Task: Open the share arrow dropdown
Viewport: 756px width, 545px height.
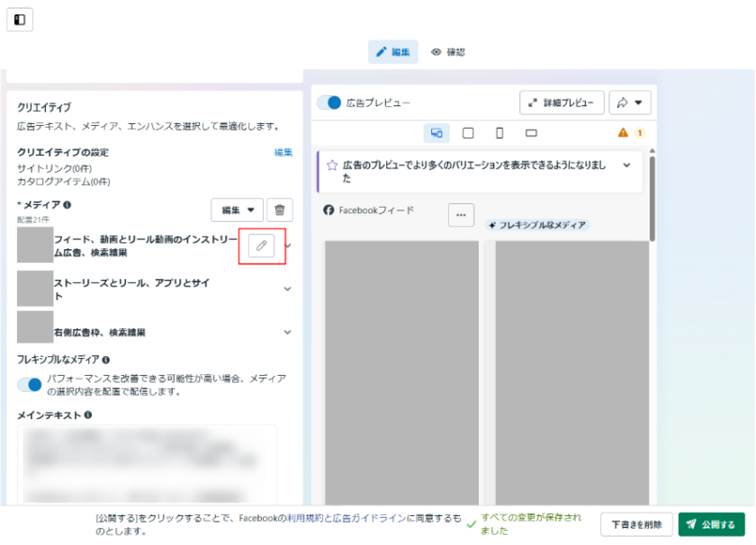Action: click(630, 103)
